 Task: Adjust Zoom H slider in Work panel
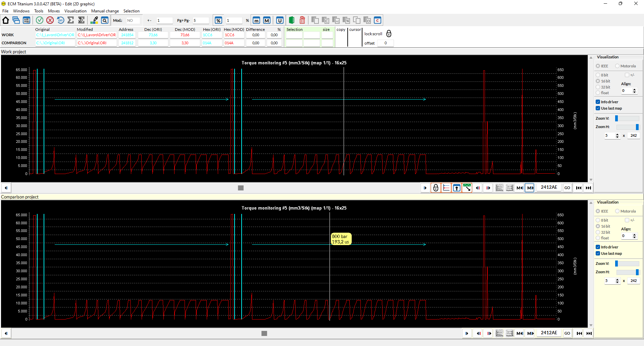click(637, 127)
